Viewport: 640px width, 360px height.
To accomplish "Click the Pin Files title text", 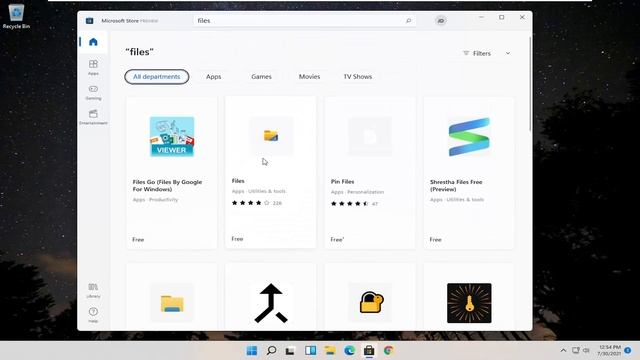I will [342, 182].
